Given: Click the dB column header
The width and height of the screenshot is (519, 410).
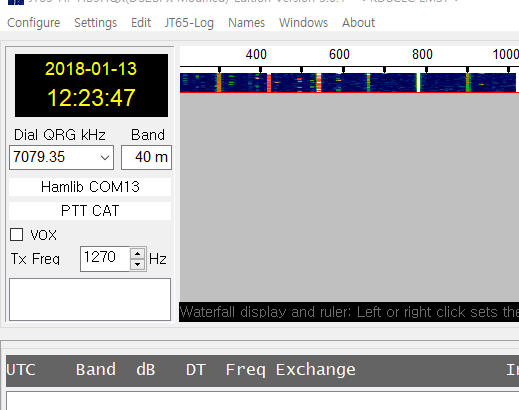Looking at the screenshot, I should [146, 370].
